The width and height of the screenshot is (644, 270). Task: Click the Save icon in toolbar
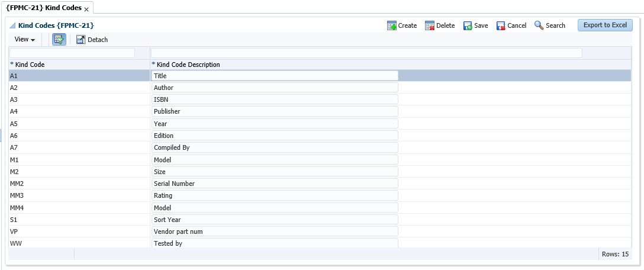coord(468,25)
